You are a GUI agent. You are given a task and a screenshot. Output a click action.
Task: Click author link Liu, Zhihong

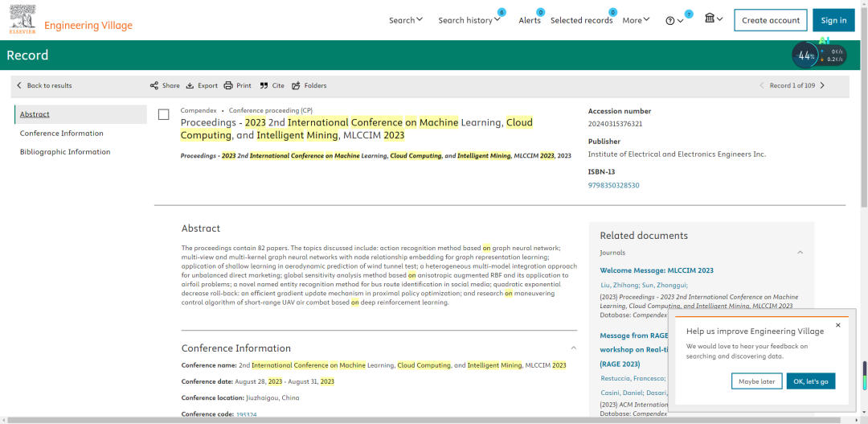pos(620,286)
